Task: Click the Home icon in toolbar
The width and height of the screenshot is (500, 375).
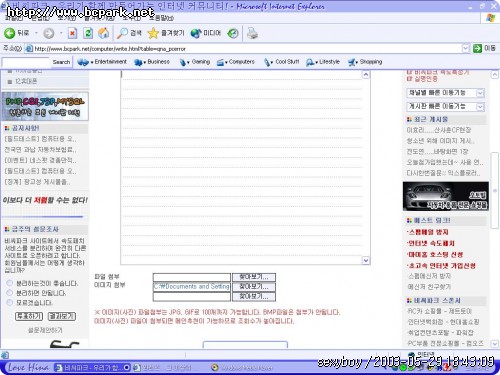Action: pyautogui.click(x=104, y=33)
